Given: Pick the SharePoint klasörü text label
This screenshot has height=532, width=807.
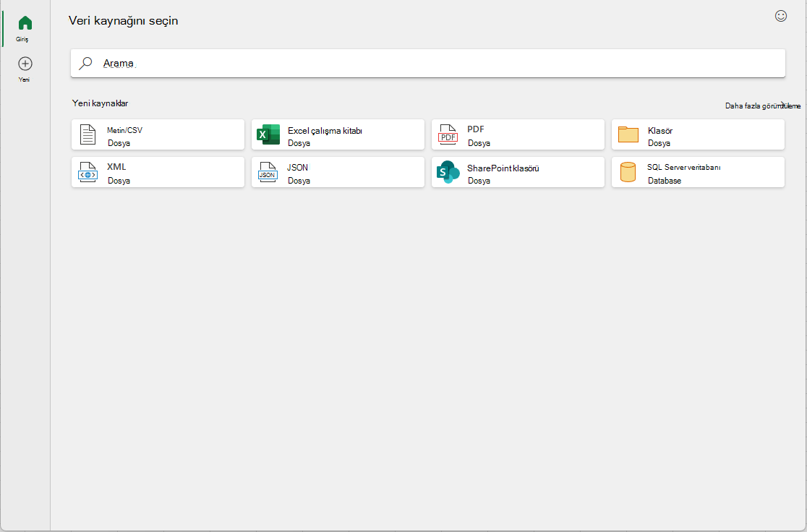Looking at the screenshot, I should click(x=503, y=168).
